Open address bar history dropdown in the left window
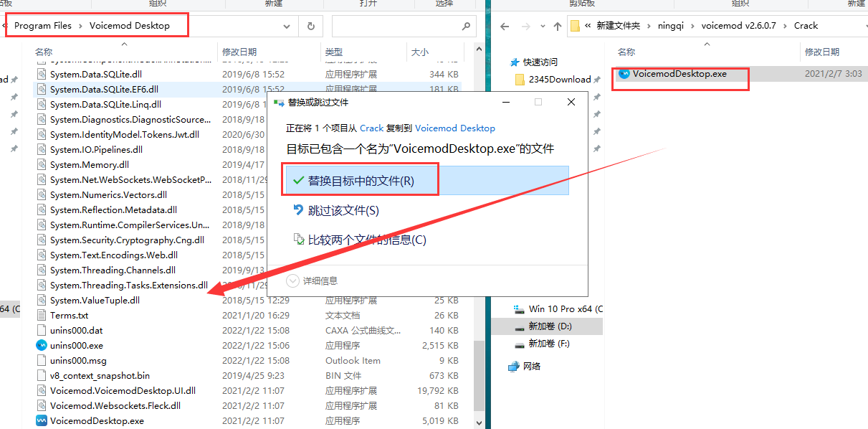The image size is (868, 429). coord(287,26)
